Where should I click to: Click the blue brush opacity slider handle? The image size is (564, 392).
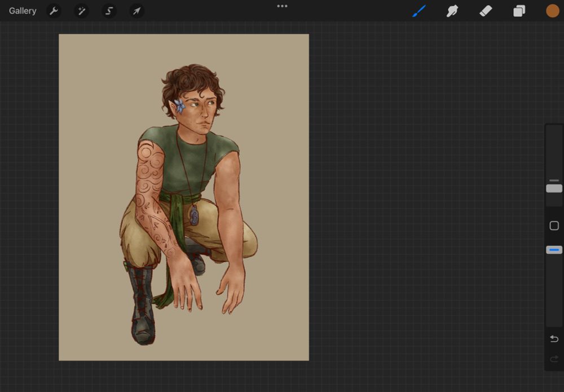point(554,250)
